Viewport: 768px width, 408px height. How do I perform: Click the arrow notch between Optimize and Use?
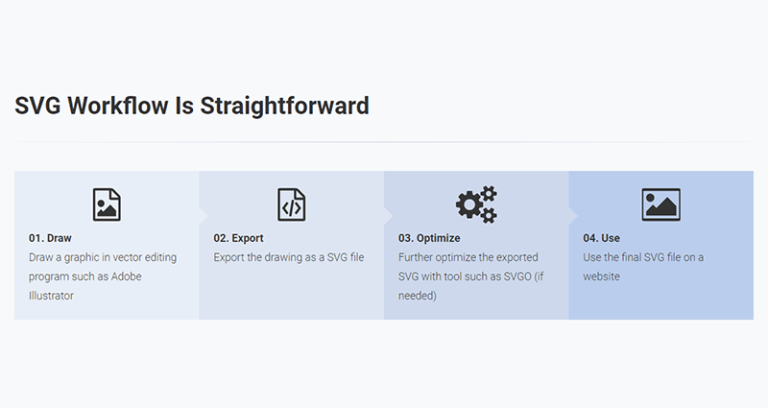(x=573, y=214)
